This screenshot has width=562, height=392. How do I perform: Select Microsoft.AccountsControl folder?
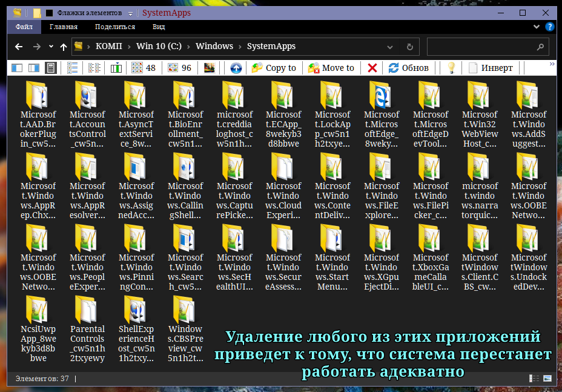click(87, 115)
